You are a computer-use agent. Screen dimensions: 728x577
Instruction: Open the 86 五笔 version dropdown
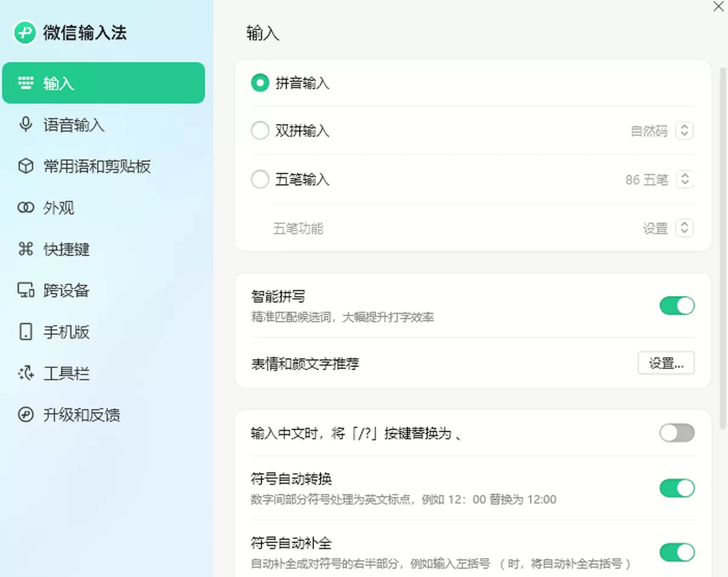(684, 180)
